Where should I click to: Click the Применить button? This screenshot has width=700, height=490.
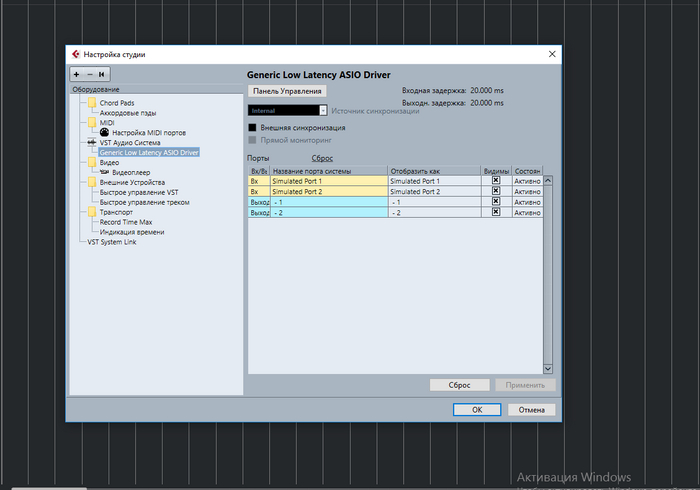(x=525, y=385)
